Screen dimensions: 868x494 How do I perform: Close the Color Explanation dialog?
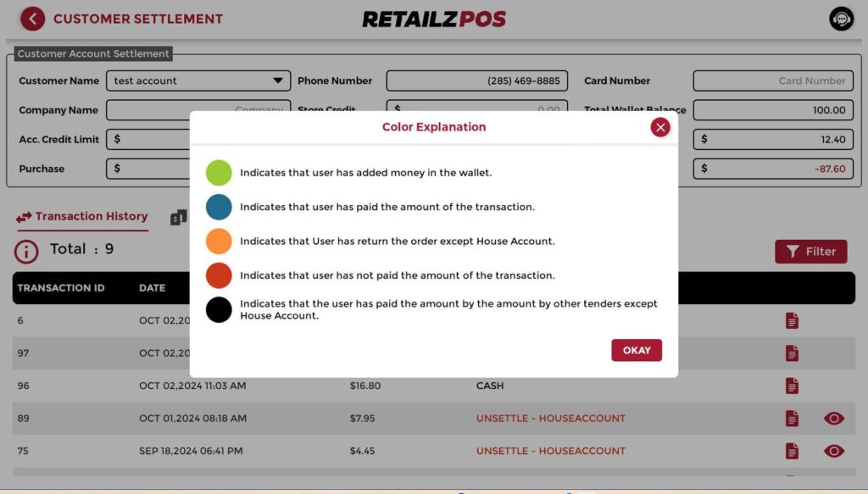click(x=660, y=127)
